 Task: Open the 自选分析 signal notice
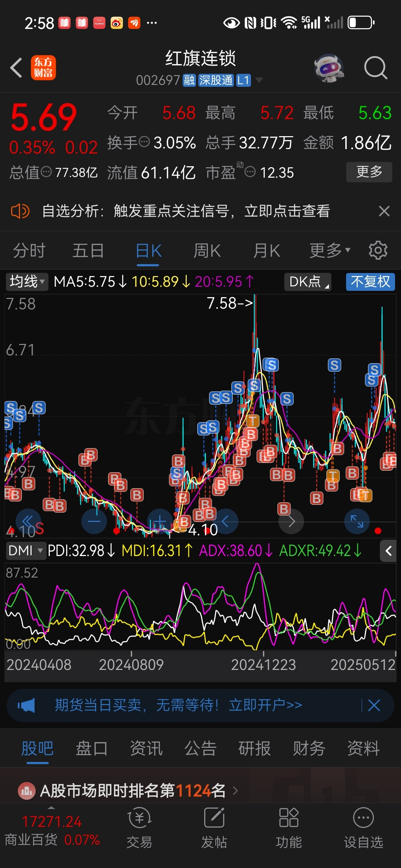click(186, 211)
